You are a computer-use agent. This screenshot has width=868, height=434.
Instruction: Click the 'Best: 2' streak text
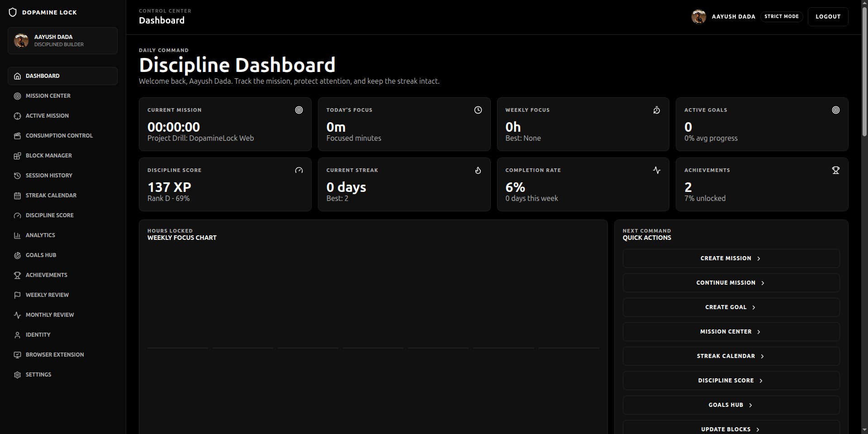pos(337,199)
